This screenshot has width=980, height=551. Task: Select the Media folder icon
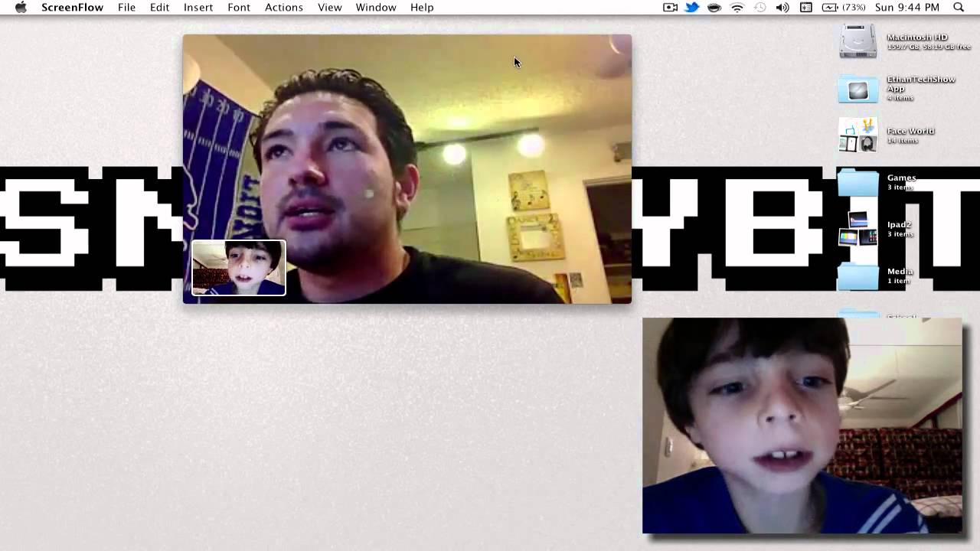click(x=858, y=276)
